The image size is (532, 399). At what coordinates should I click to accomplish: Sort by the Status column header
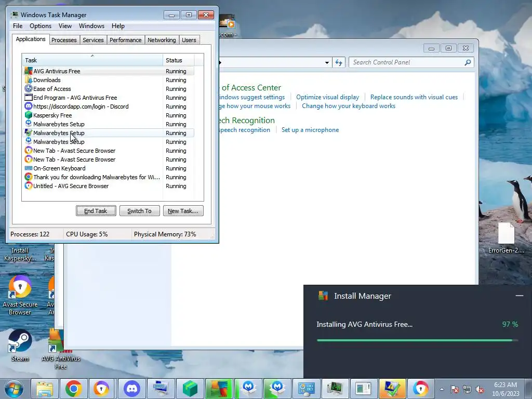[179, 60]
